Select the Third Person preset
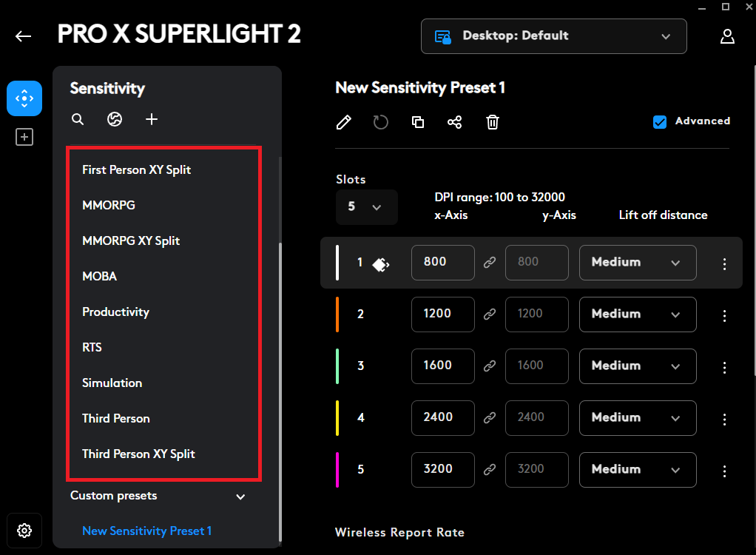This screenshot has height=555, width=756. pyautogui.click(x=115, y=419)
